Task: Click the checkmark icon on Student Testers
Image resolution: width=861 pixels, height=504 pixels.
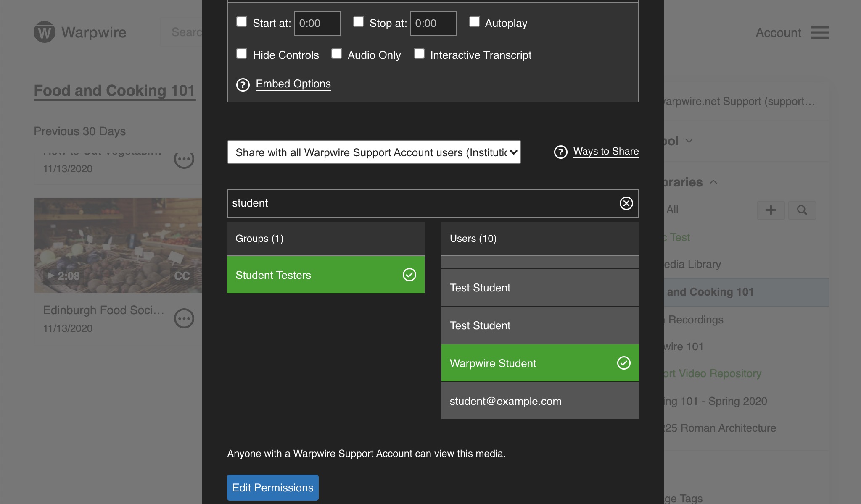Action: pos(409,274)
